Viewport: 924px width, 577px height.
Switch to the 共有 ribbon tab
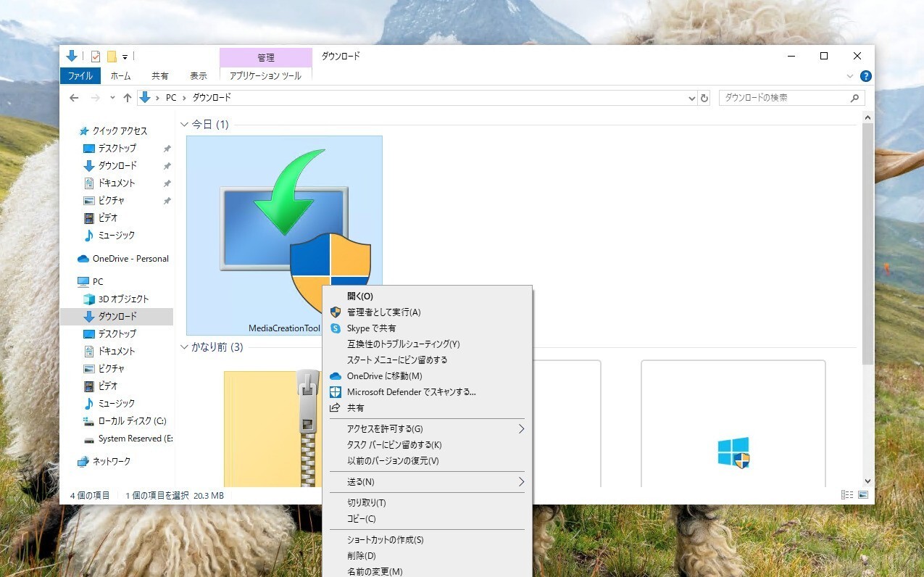point(160,75)
